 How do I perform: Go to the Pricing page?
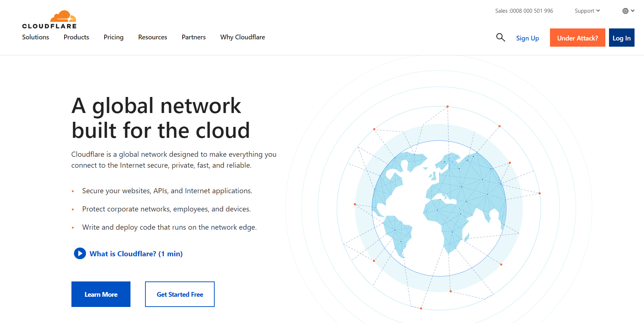click(x=113, y=37)
